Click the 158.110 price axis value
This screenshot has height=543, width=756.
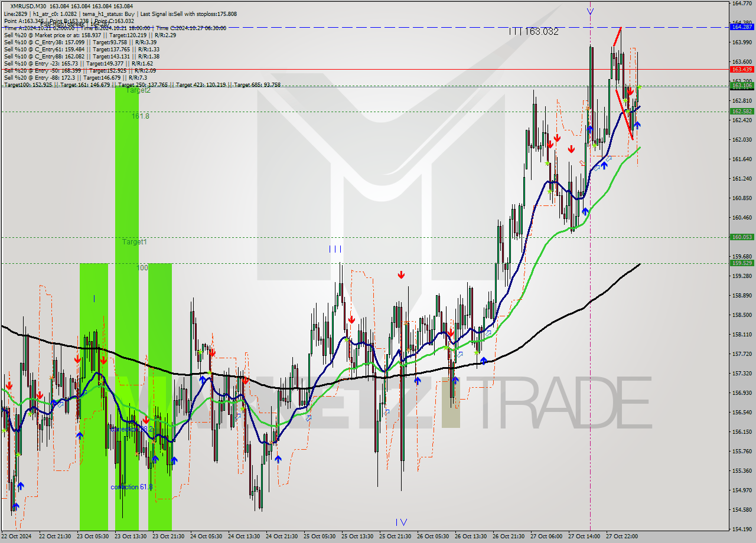[x=742, y=334]
